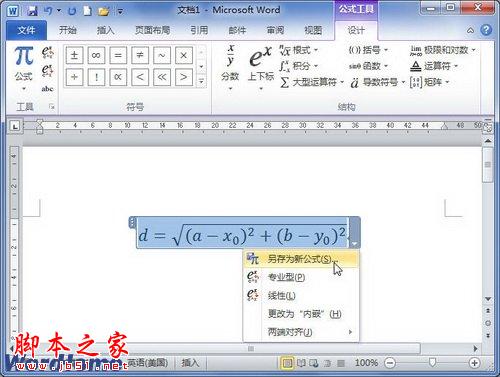Insert the much-less-than ≪ symbol

[162, 77]
